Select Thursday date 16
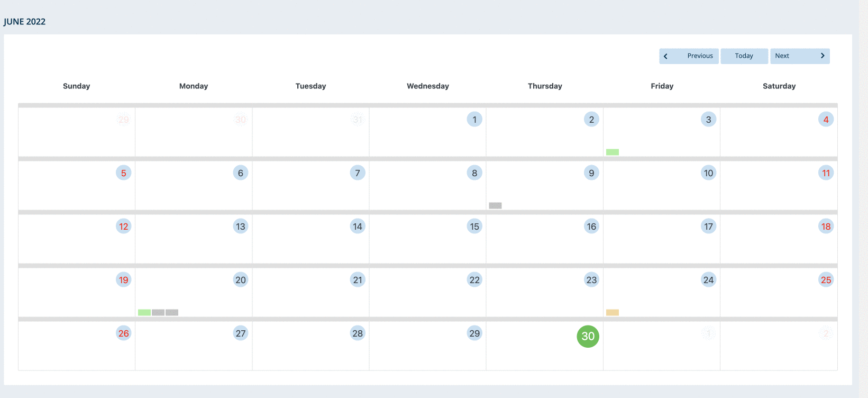This screenshot has height=398, width=868. [x=591, y=226]
